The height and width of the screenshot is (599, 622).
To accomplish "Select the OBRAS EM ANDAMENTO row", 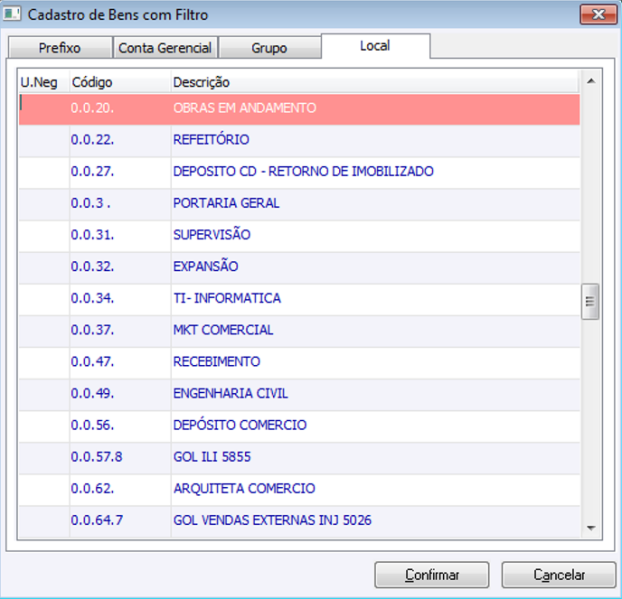I will pyautogui.click(x=299, y=109).
